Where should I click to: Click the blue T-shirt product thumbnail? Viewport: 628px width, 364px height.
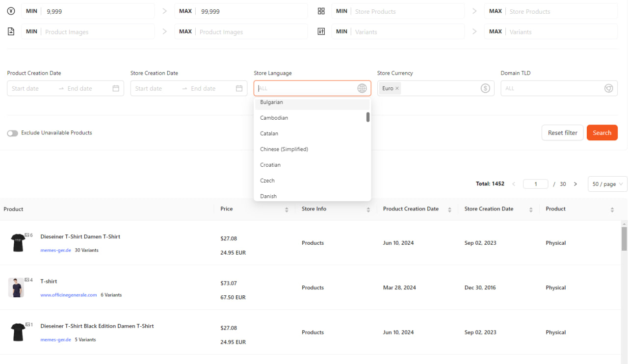point(16,287)
